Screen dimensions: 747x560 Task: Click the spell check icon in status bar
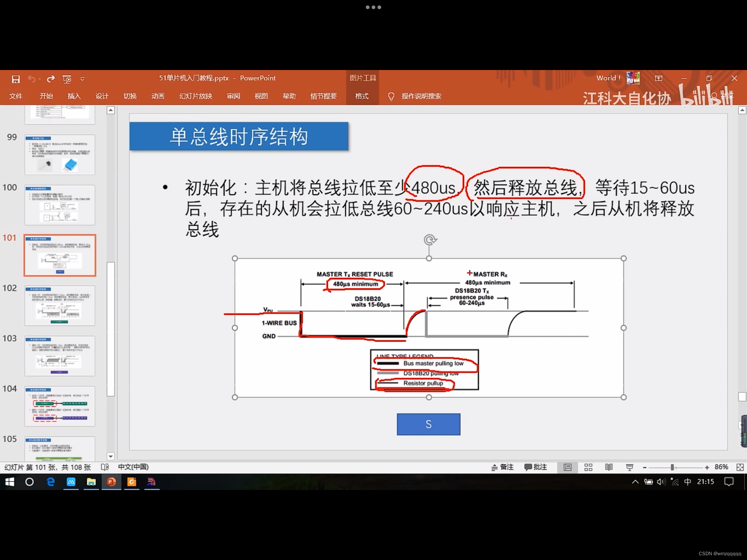tap(105, 467)
